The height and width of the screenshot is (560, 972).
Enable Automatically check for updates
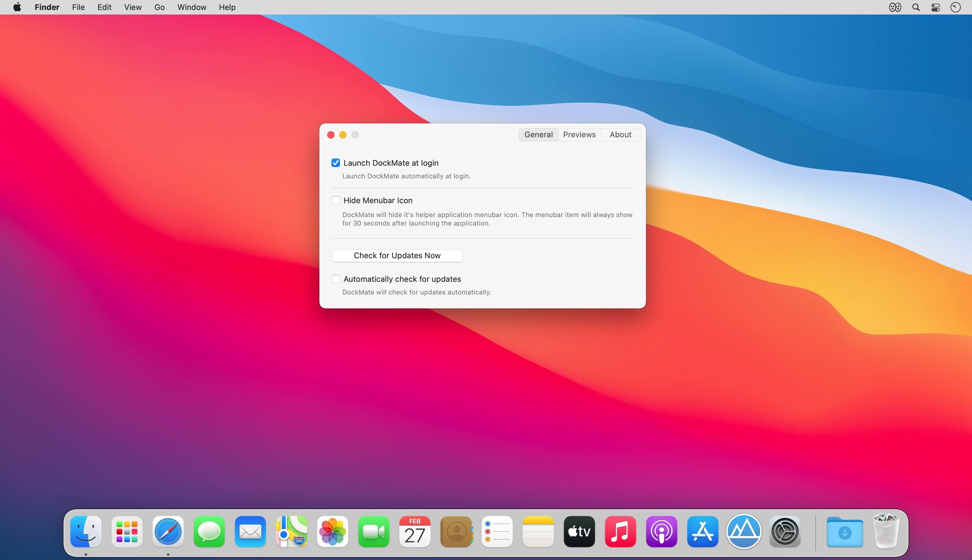pyautogui.click(x=335, y=278)
